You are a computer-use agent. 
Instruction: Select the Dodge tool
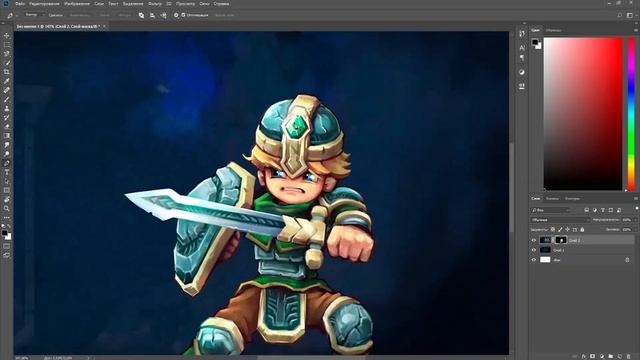coord(7,154)
